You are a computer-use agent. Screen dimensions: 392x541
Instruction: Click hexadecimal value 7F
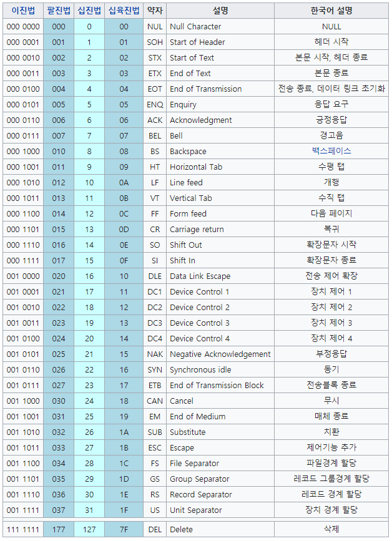[124, 530]
